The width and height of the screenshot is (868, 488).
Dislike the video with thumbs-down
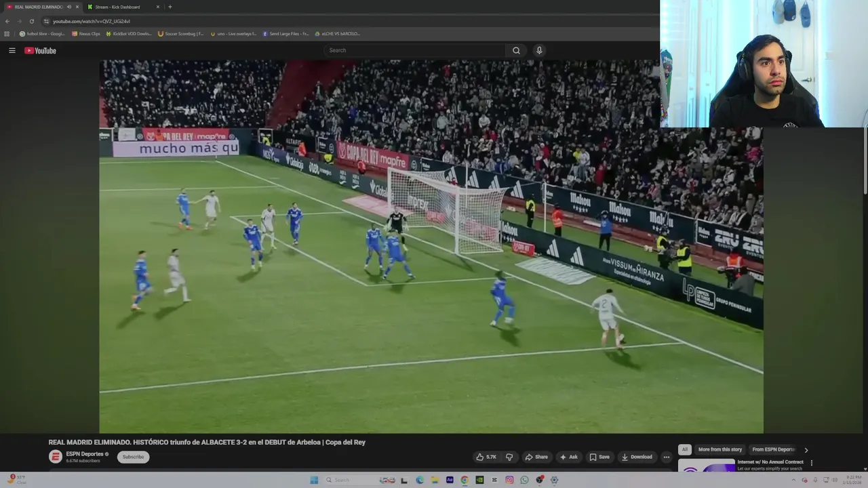(x=509, y=457)
